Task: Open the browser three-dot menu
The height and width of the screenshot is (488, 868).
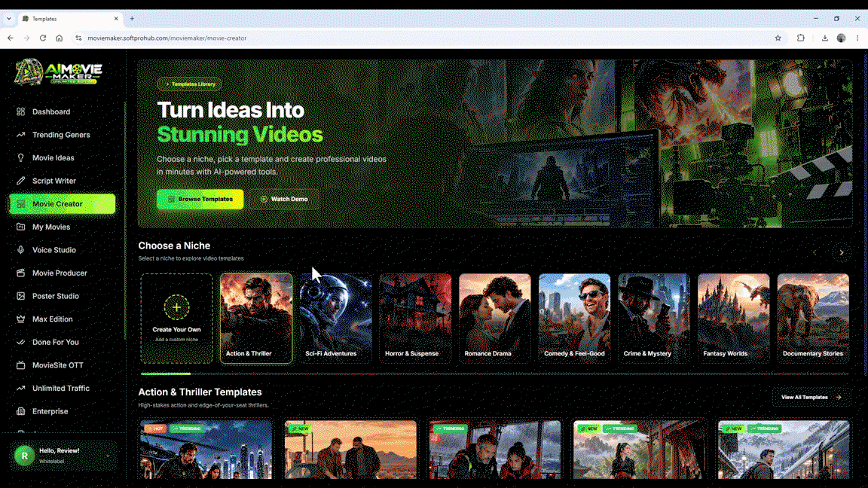Action: [x=857, y=38]
